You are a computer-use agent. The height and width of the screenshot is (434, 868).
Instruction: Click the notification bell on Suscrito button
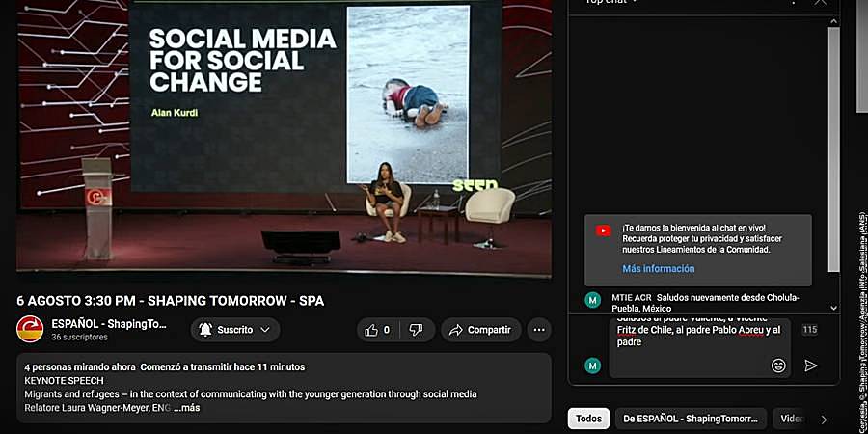coord(205,330)
